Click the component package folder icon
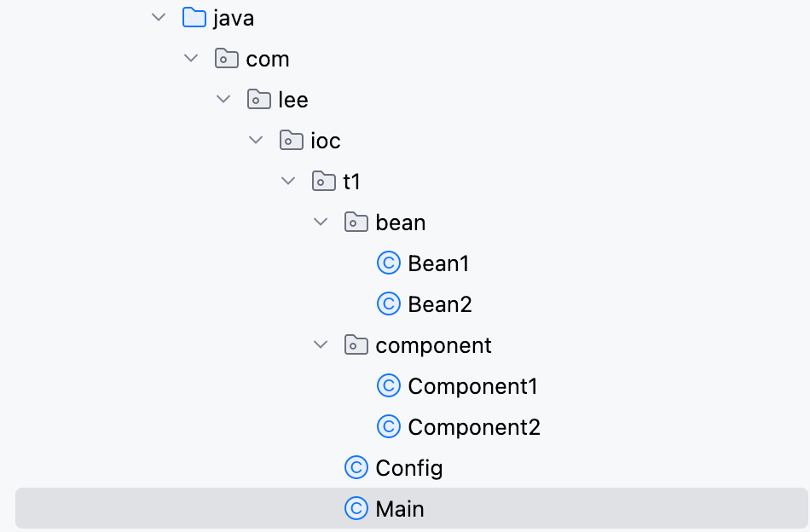The width and height of the screenshot is (810, 532). [356, 344]
